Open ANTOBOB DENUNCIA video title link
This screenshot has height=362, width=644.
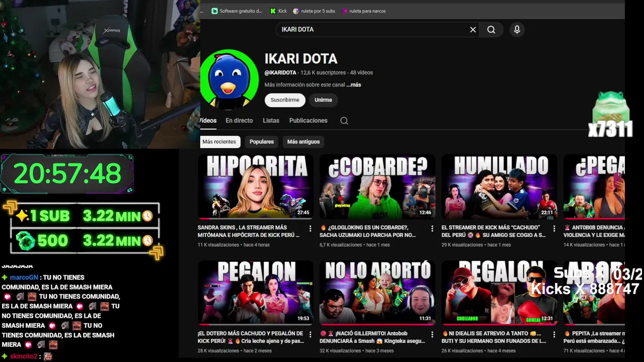594,231
